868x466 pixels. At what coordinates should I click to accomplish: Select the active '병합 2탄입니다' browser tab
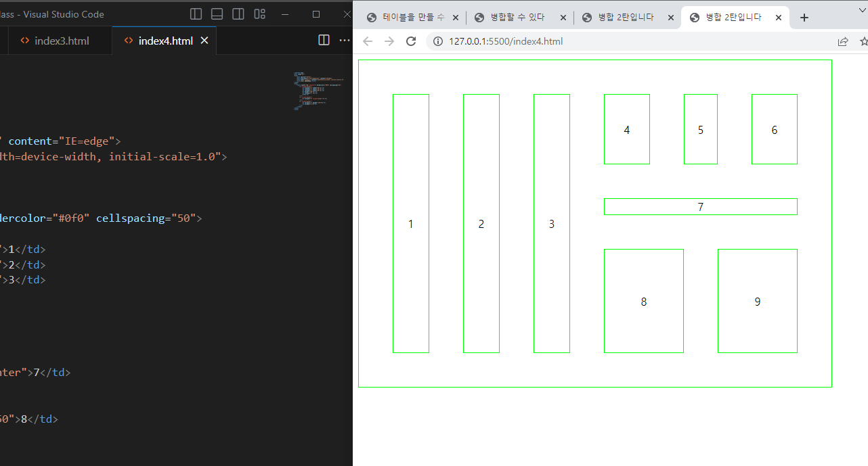tap(735, 18)
